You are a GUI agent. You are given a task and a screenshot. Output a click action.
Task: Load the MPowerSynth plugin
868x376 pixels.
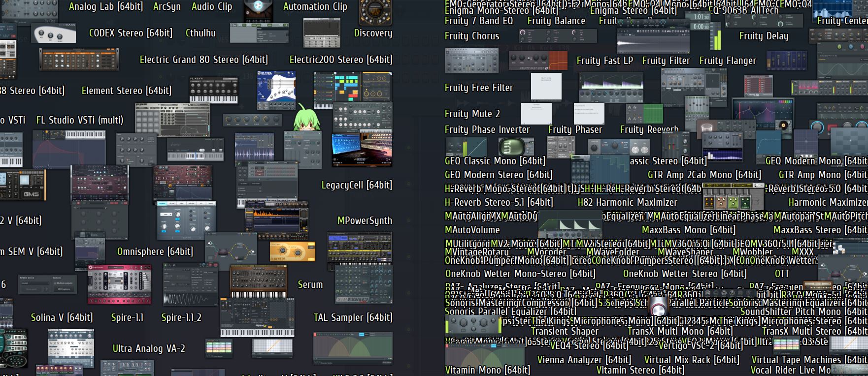(365, 221)
